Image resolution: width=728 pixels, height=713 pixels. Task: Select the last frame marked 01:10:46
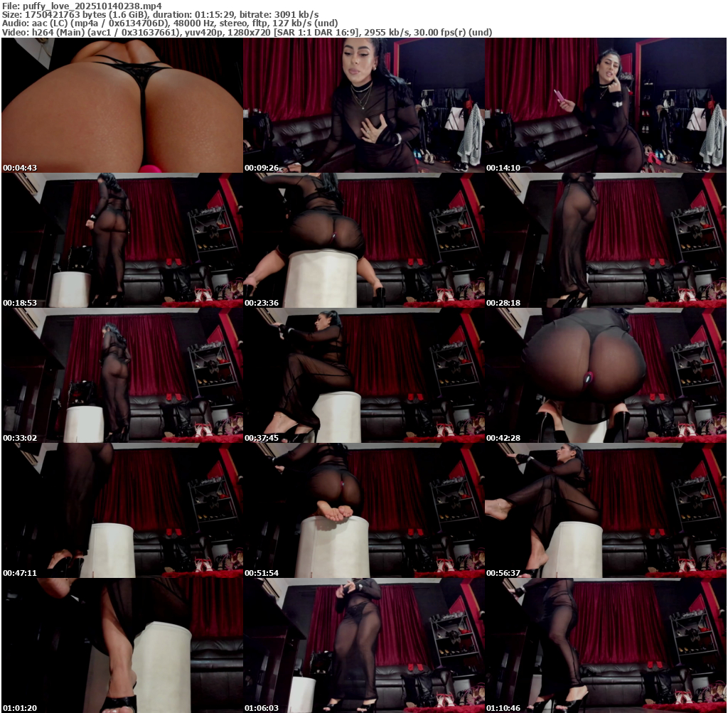tap(606, 645)
